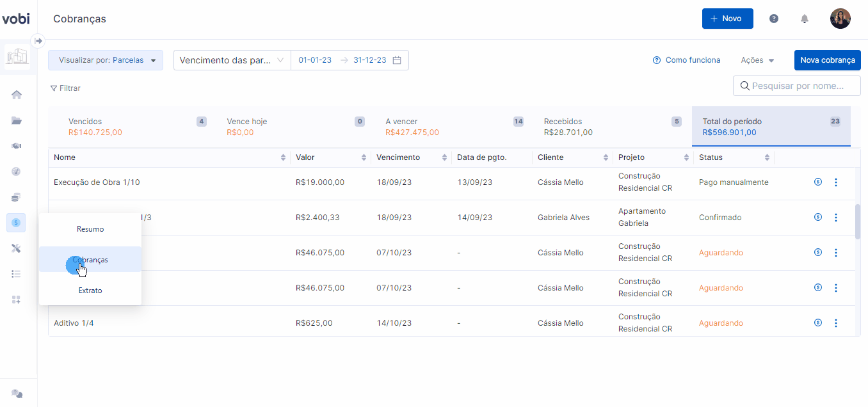This screenshot has height=407, width=868.
Task: Sort table by Valor column
Action: (364, 157)
